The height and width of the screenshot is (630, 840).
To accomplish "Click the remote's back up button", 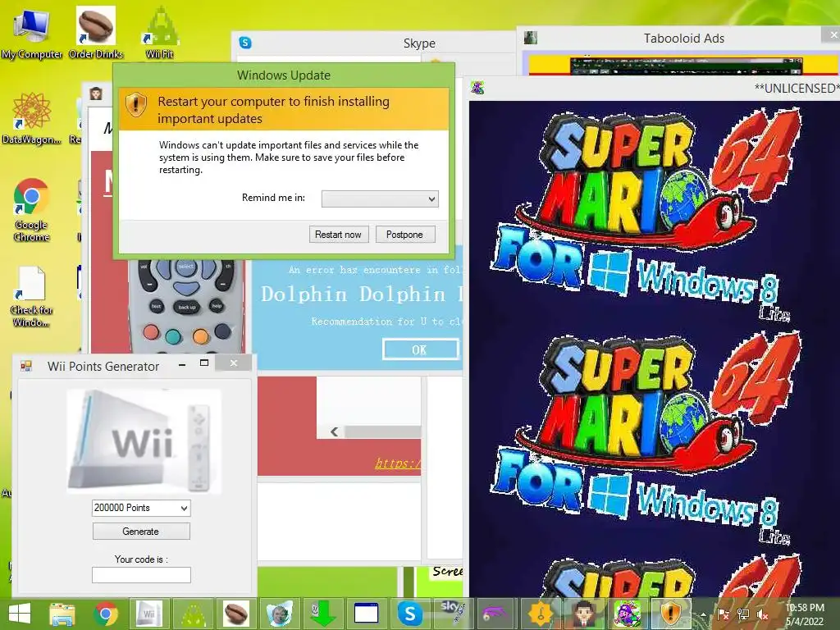I will (x=187, y=307).
